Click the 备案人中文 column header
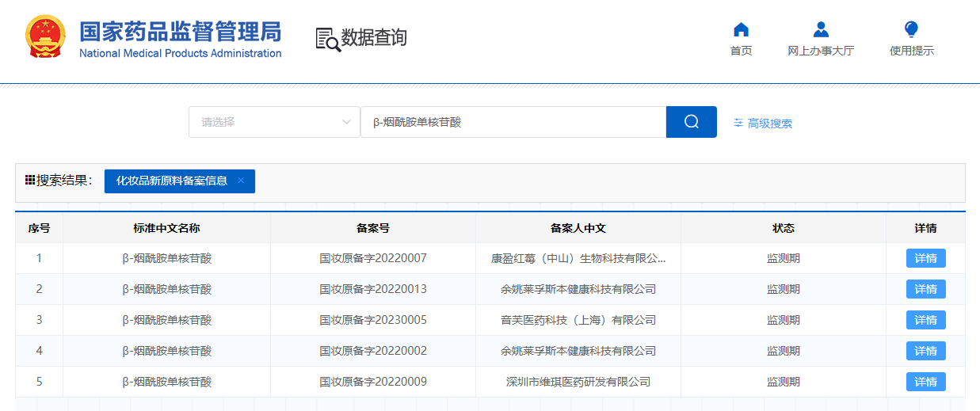The image size is (980, 411). click(578, 228)
